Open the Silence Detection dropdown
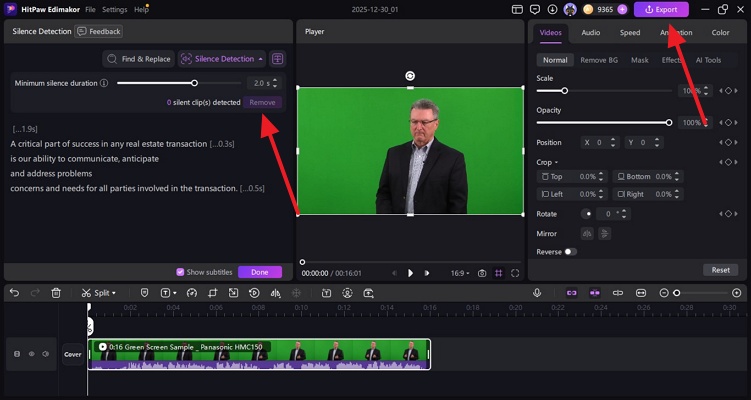 [x=222, y=59]
